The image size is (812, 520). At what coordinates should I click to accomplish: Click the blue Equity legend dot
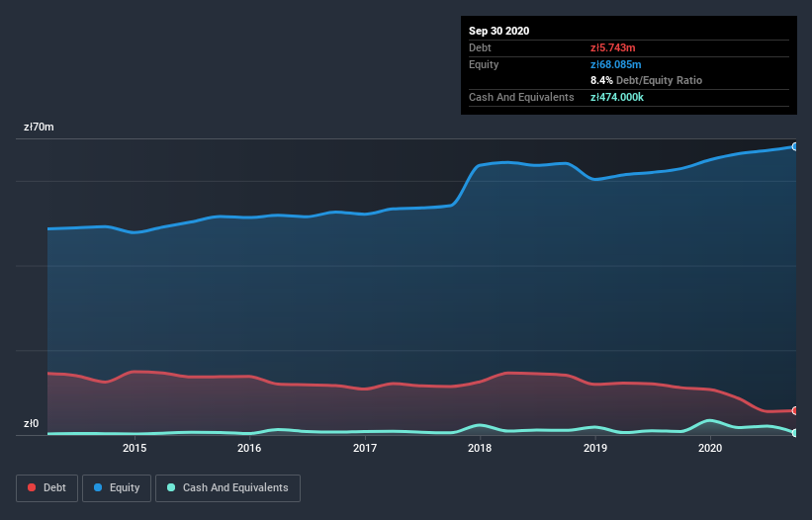point(98,487)
